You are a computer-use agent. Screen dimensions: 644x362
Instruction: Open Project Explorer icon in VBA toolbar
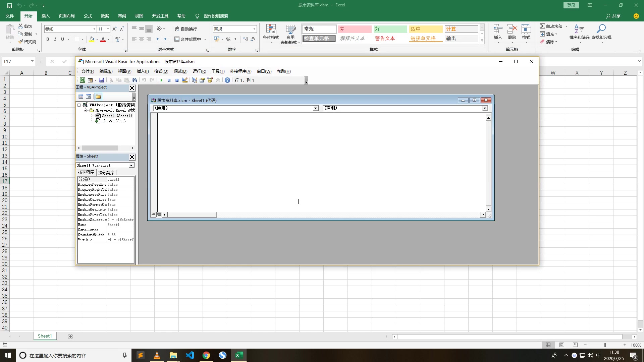point(195,80)
